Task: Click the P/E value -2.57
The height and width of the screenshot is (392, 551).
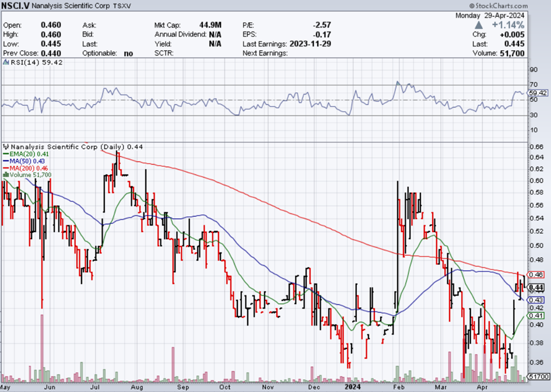Action: coord(321,25)
